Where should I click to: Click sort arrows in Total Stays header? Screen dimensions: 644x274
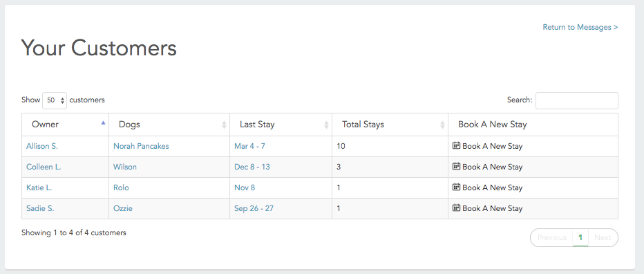coord(442,125)
